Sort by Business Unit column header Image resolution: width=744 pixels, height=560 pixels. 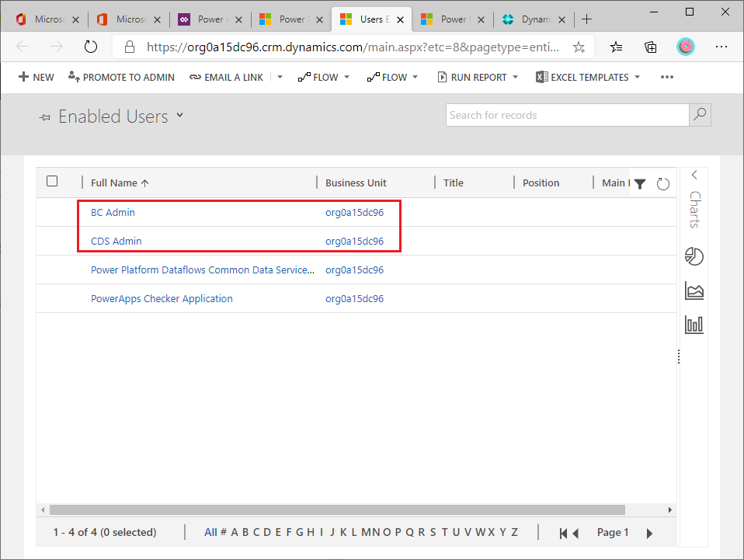click(x=356, y=183)
